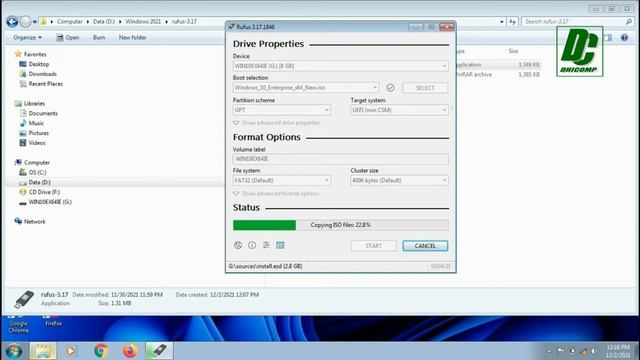Open the File system FAT32 dropdown
The height and width of the screenshot is (360, 640).
click(x=282, y=180)
